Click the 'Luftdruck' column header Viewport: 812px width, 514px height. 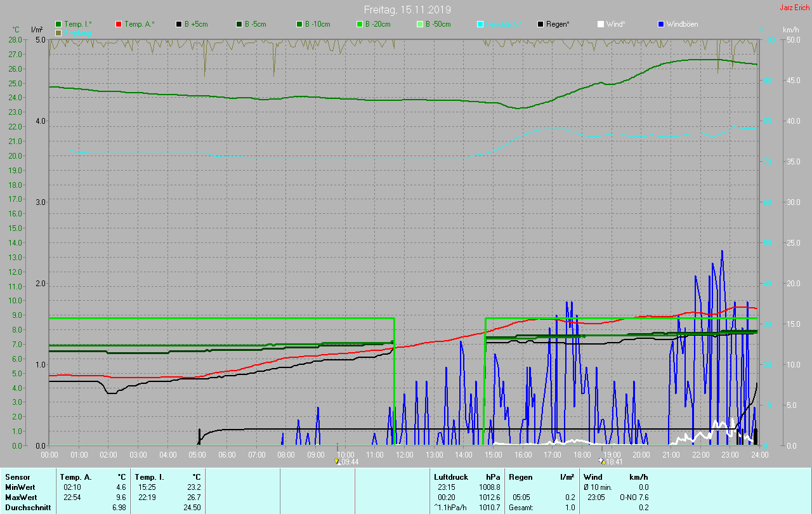(x=450, y=477)
